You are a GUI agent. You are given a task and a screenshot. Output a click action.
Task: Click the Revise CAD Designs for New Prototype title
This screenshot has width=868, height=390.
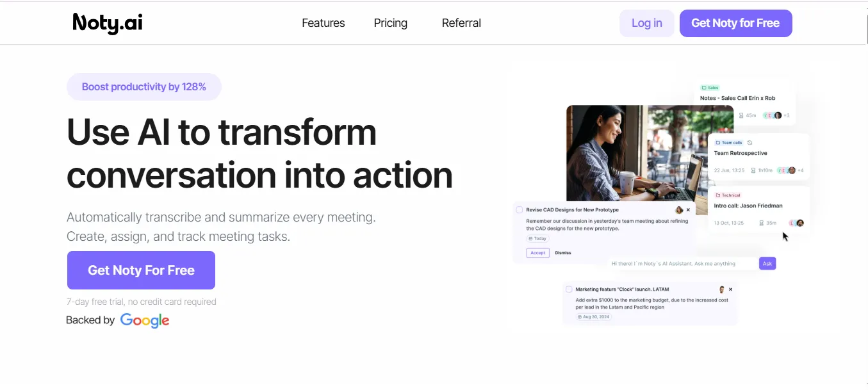point(572,210)
